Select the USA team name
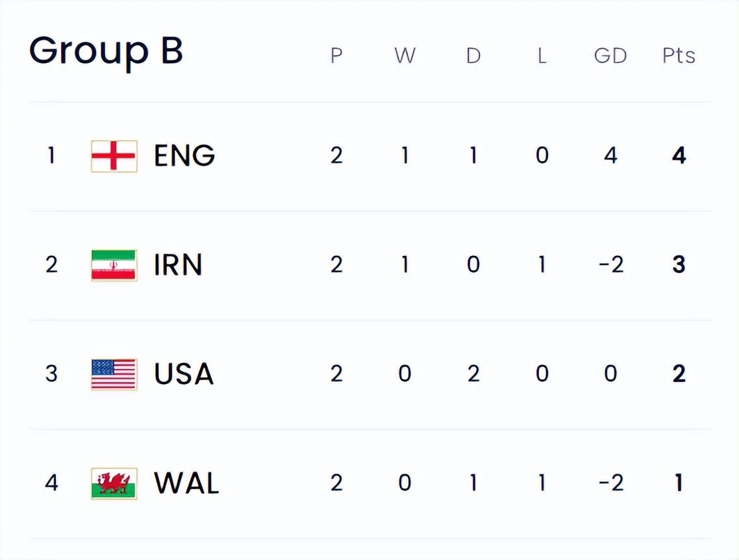Screen dimensions: 739x560 pos(184,374)
